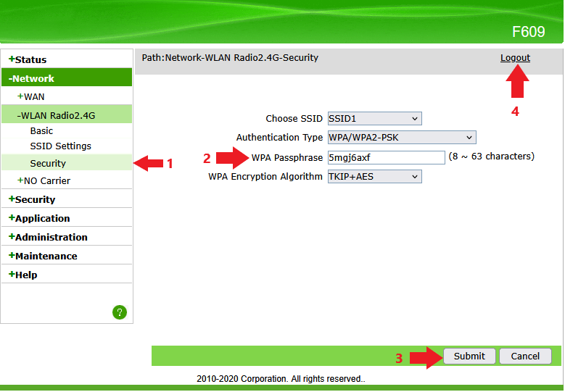This screenshot has width=565, height=392.
Task: Click the 'WPA Passphrase' label
Action: coord(286,158)
